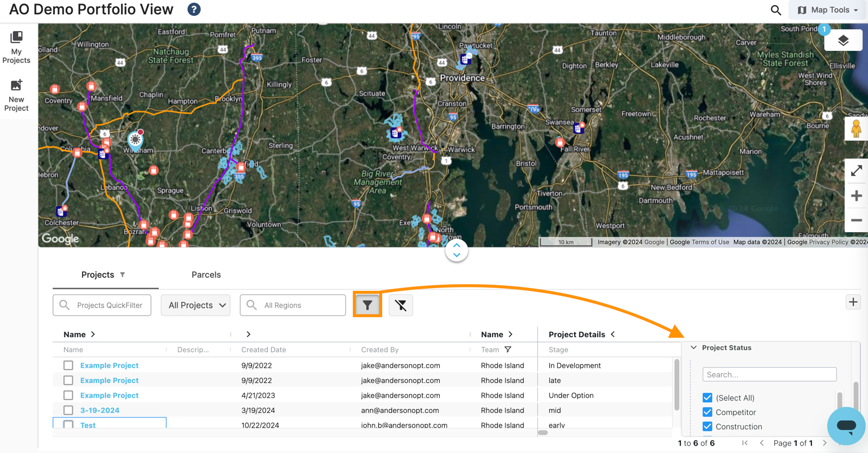The width and height of the screenshot is (868, 453).
Task: Open the All Projects dropdown
Action: (x=196, y=305)
